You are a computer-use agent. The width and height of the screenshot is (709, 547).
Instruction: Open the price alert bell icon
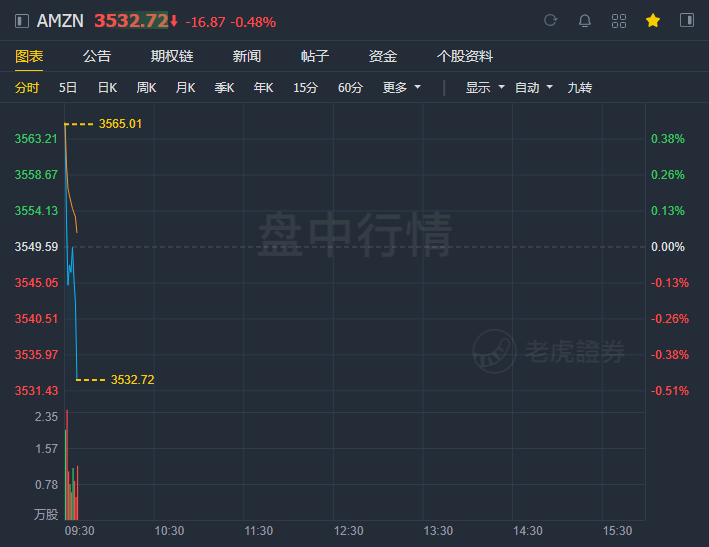pos(585,20)
